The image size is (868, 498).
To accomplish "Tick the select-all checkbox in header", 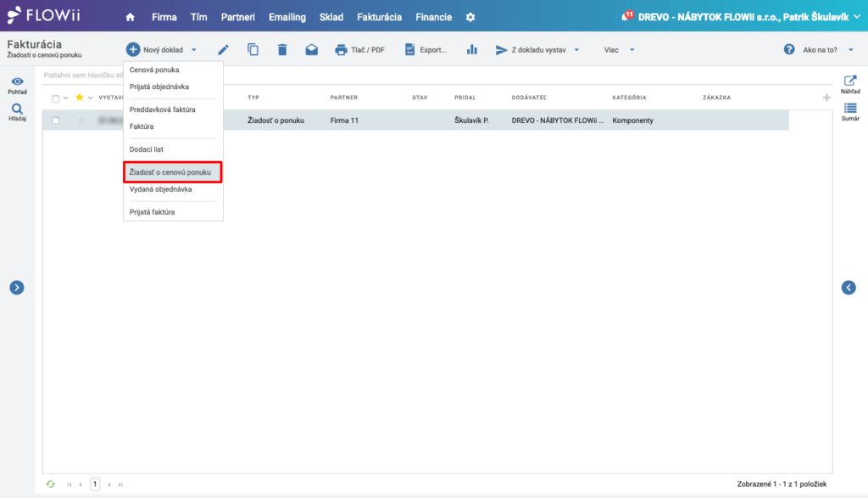I will coord(55,98).
